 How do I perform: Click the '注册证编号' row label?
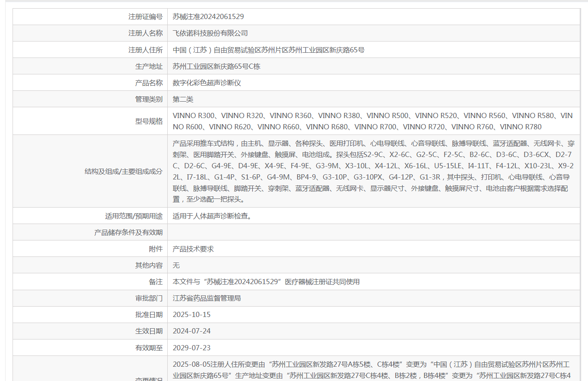click(x=145, y=17)
